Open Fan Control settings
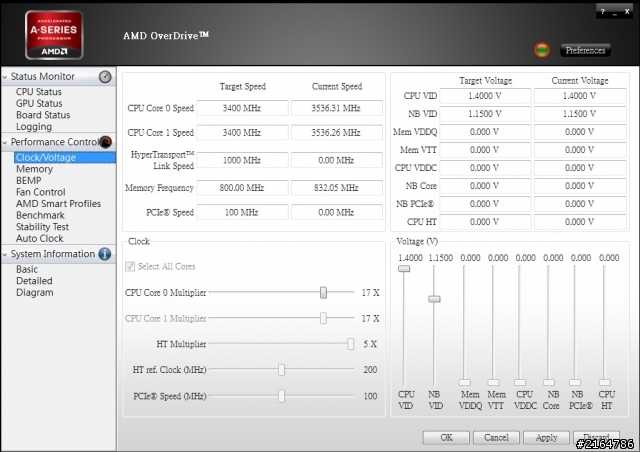640x452 pixels. (40, 192)
